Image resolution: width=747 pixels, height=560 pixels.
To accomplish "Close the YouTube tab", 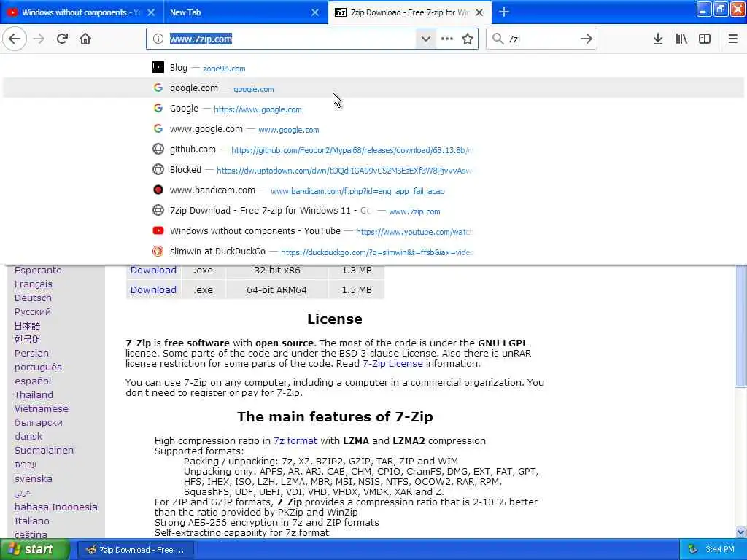I will coord(151,12).
